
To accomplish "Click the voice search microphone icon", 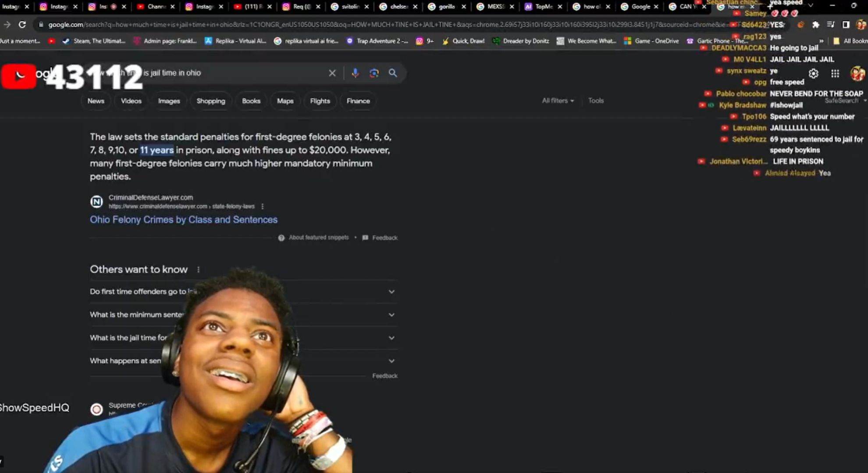I will (355, 73).
